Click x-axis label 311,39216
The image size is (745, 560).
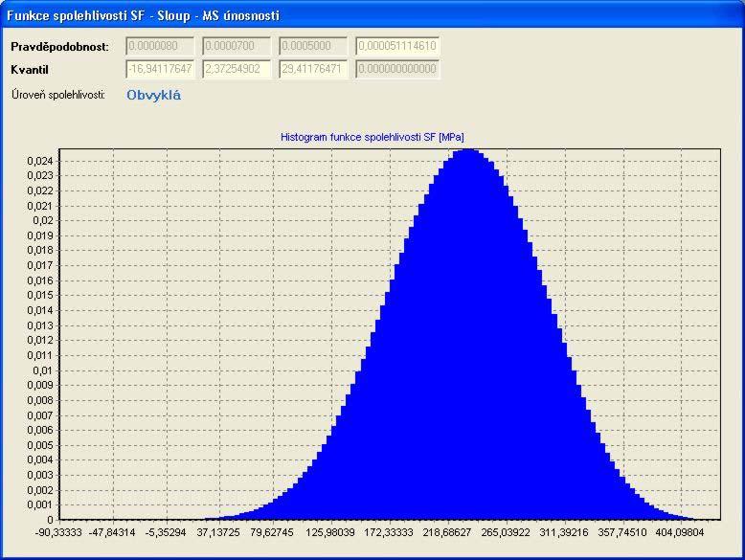[x=564, y=532]
